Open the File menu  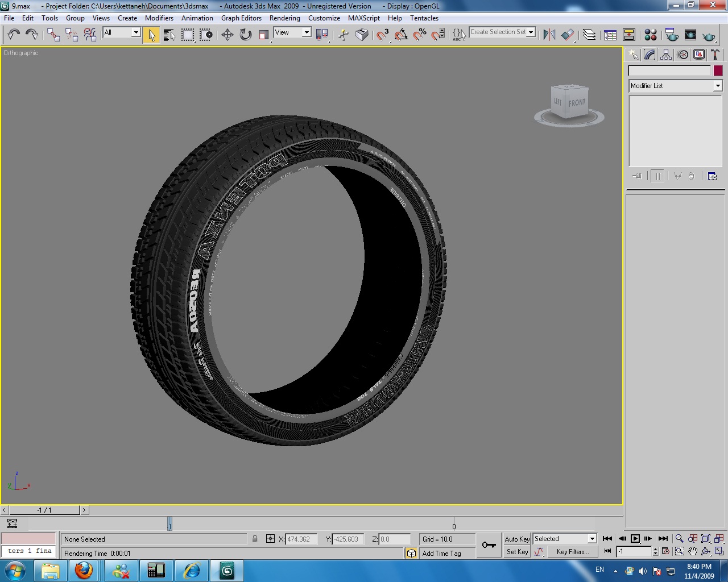(x=9, y=18)
